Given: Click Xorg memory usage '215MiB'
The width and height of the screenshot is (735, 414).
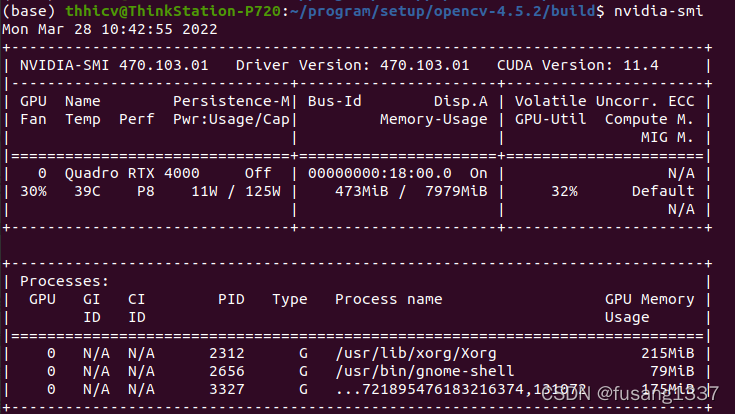Looking at the screenshot, I should coord(668,353).
